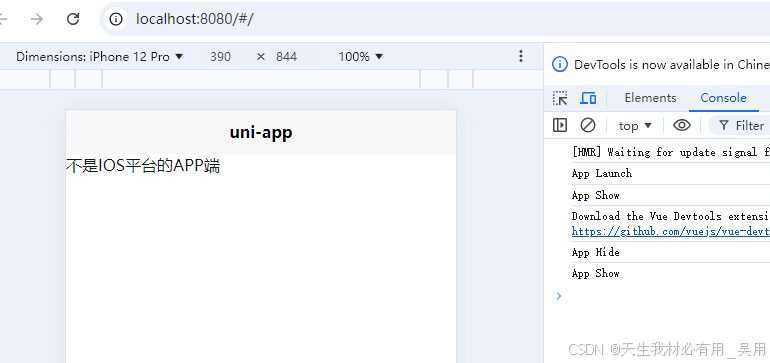
Task: Click the console prompt chevron
Action: click(558, 296)
